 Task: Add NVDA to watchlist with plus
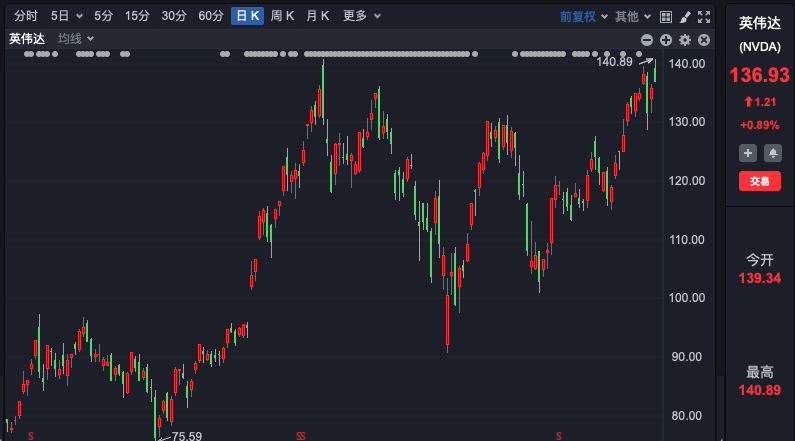(747, 153)
